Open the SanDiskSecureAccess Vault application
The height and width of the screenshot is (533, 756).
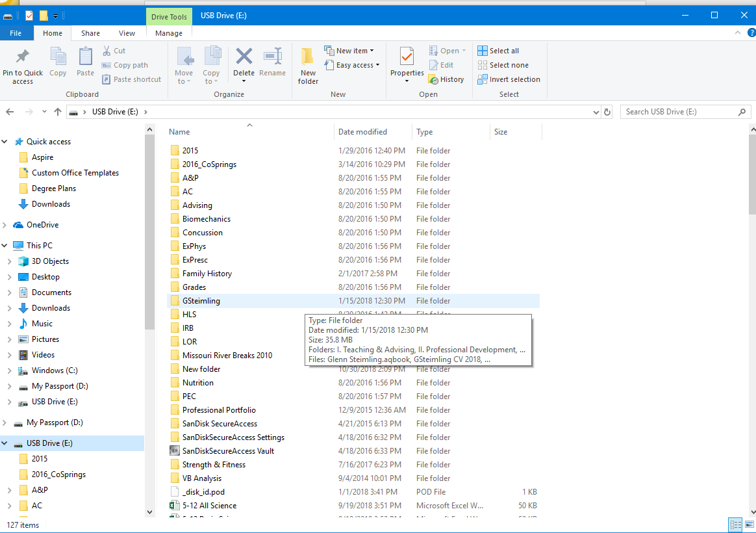point(222,451)
